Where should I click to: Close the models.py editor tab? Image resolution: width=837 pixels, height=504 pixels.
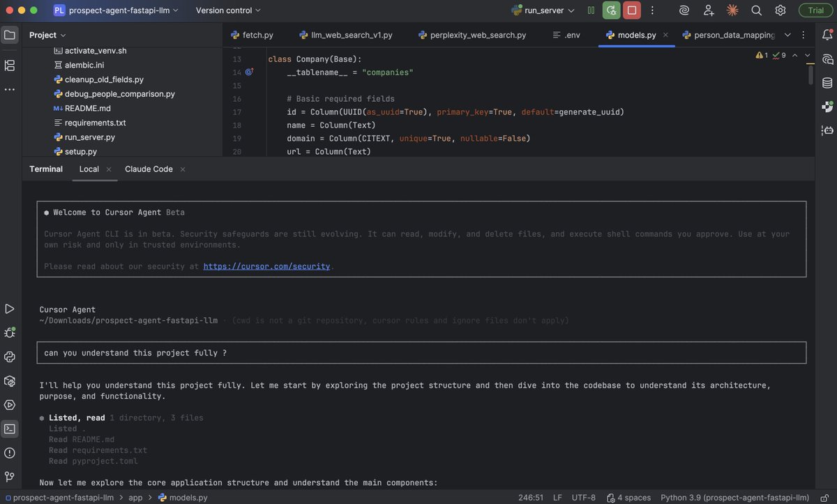click(x=665, y=35)
